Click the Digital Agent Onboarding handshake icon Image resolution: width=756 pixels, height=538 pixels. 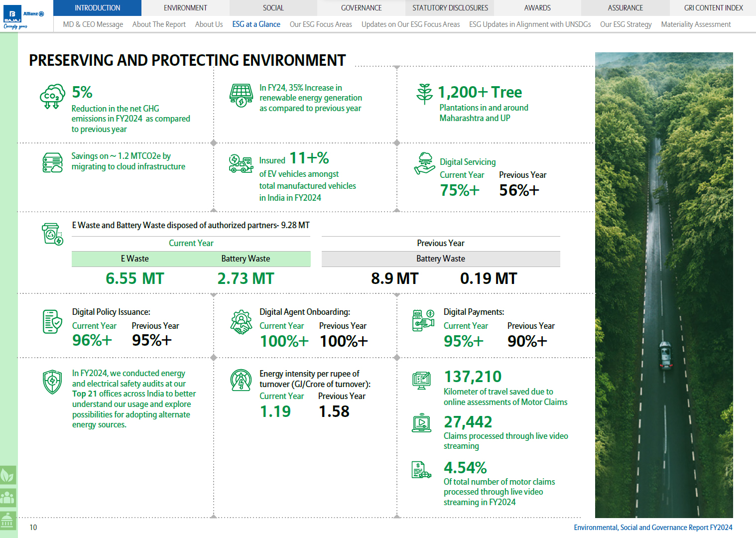coord(241,322)
